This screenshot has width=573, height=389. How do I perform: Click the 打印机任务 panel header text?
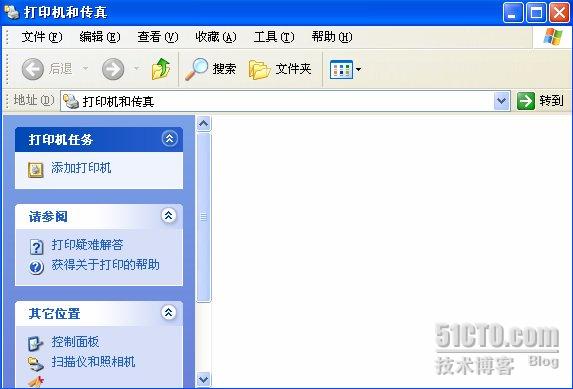[x=61, y=140]
